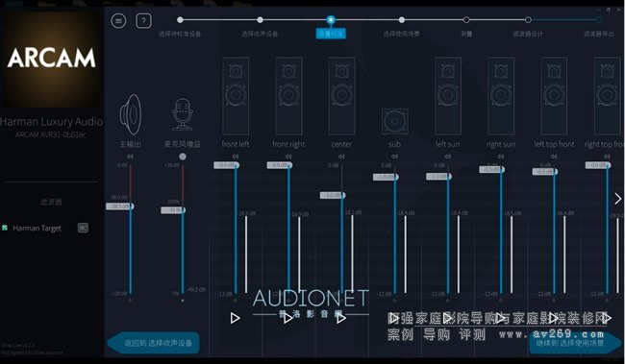Click the master output volume slider handle
625x364 pixels.
pos(120,206)
